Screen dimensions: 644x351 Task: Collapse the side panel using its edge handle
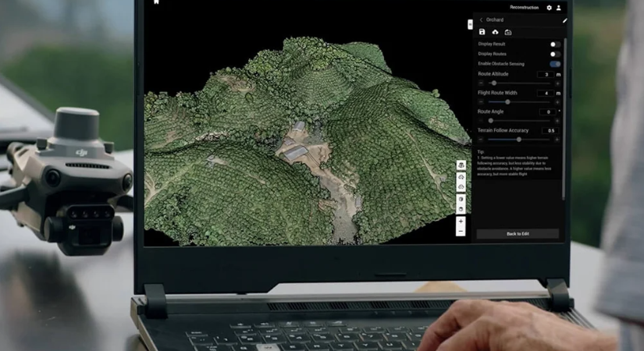(470, 25)
